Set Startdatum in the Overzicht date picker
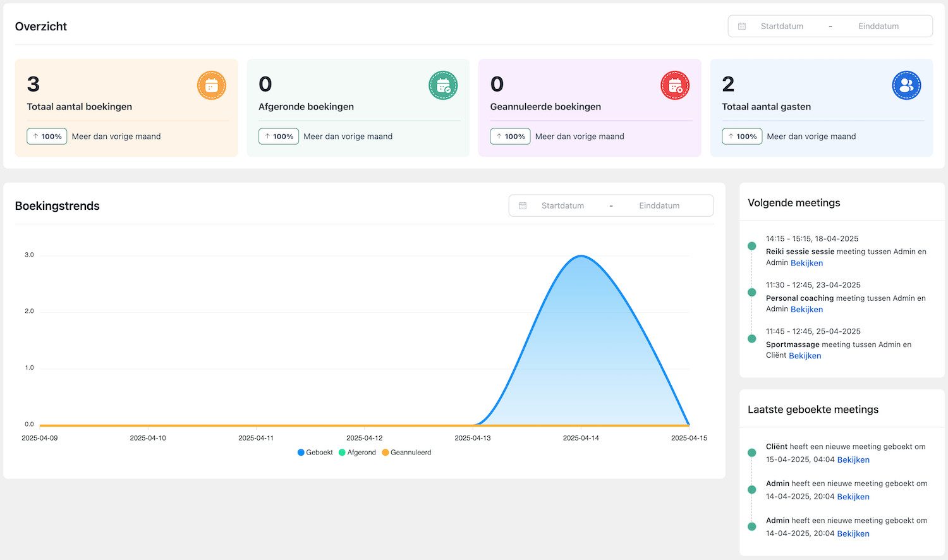This screenshot has width=948, height=560. 782,27
